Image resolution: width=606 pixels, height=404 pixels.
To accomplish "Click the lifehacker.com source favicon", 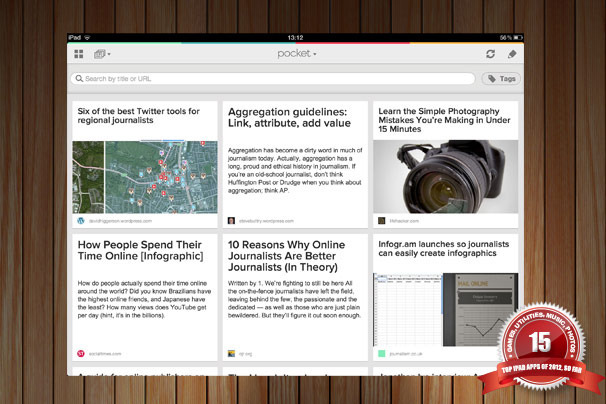I will (x=381, y=221).
